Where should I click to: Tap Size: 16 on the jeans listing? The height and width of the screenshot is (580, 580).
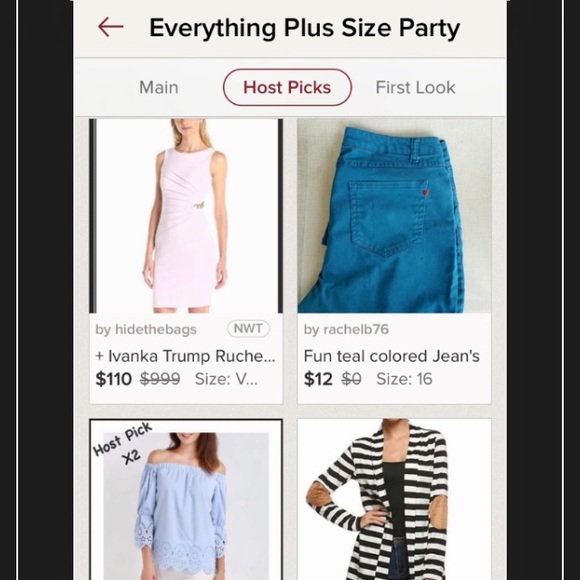coord(404,379)
